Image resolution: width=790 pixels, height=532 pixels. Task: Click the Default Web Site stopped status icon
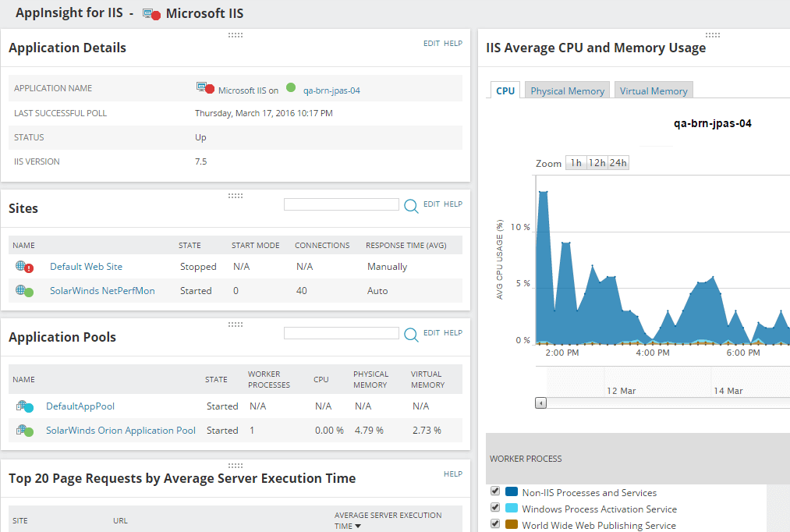pos(24,267)
